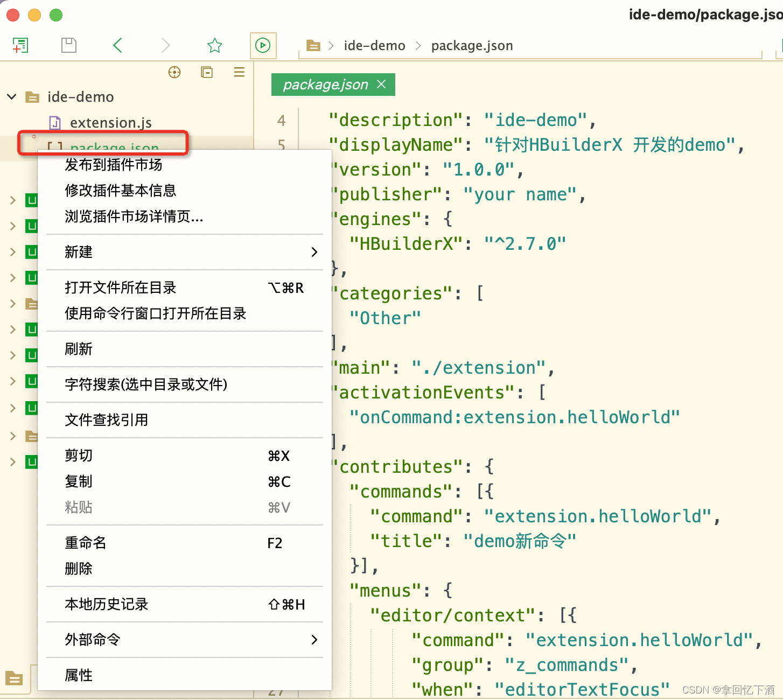Image resolution: width=783 pixels, height=700 pixels.
Task: Click package.json in the breadcrumb path
Action: 472,46
